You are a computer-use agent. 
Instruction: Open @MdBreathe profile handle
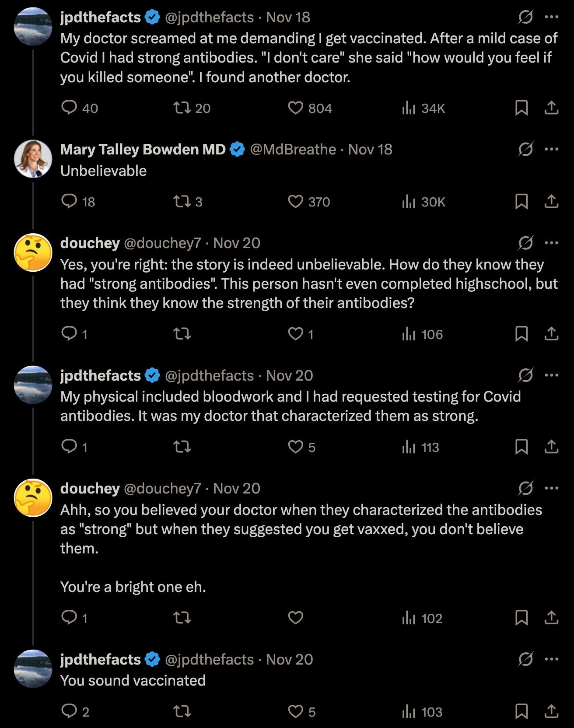[293, 150]
